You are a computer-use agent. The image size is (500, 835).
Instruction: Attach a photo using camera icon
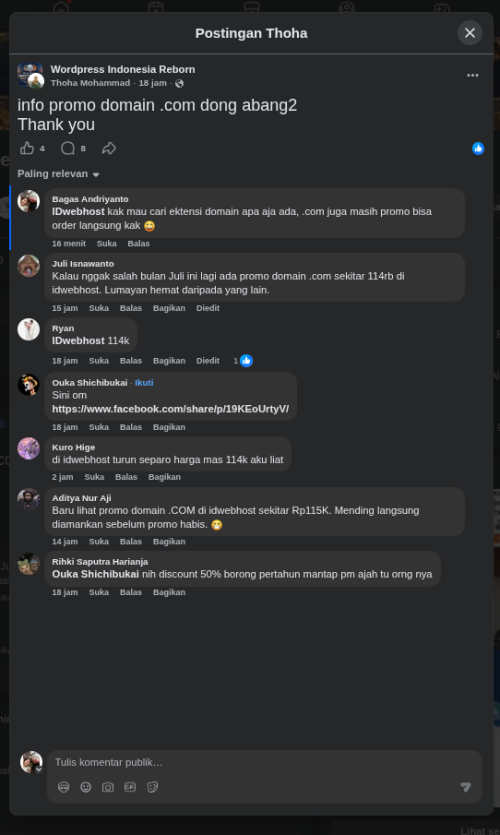[x=108, y=787]
